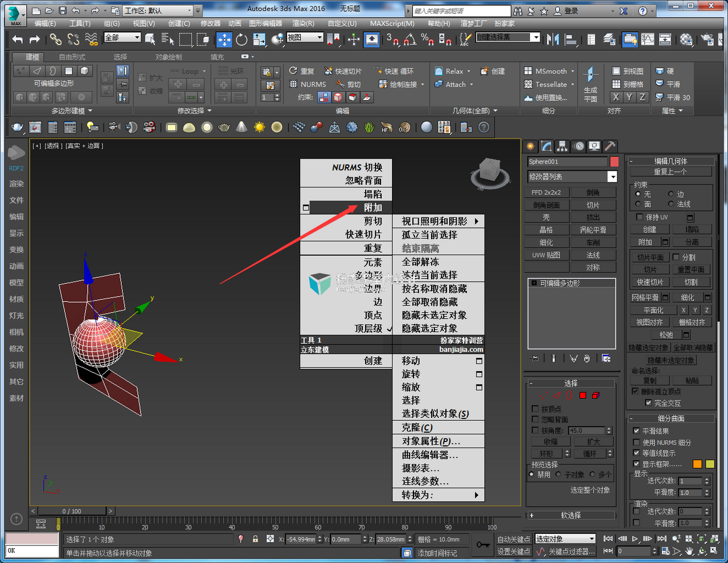Open the 选定对象 key filter dropdown
Image resolution: width=728 pixels, height=563 pixels.
tap(565, 539)
